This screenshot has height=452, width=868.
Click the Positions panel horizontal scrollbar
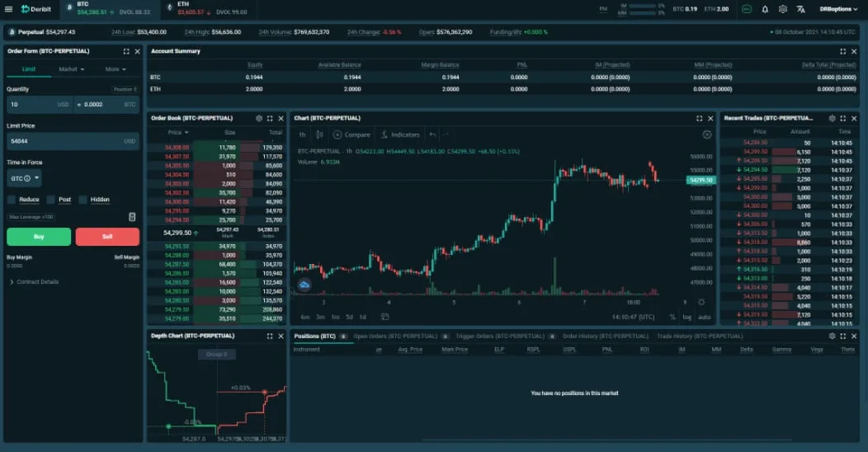coord(606,440)
